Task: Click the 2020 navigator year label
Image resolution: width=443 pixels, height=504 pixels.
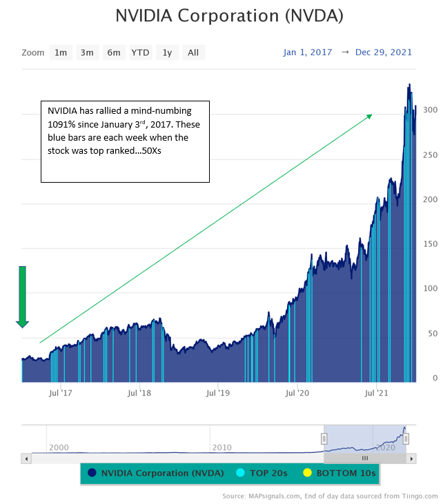Action: click(x=386, y=447)
